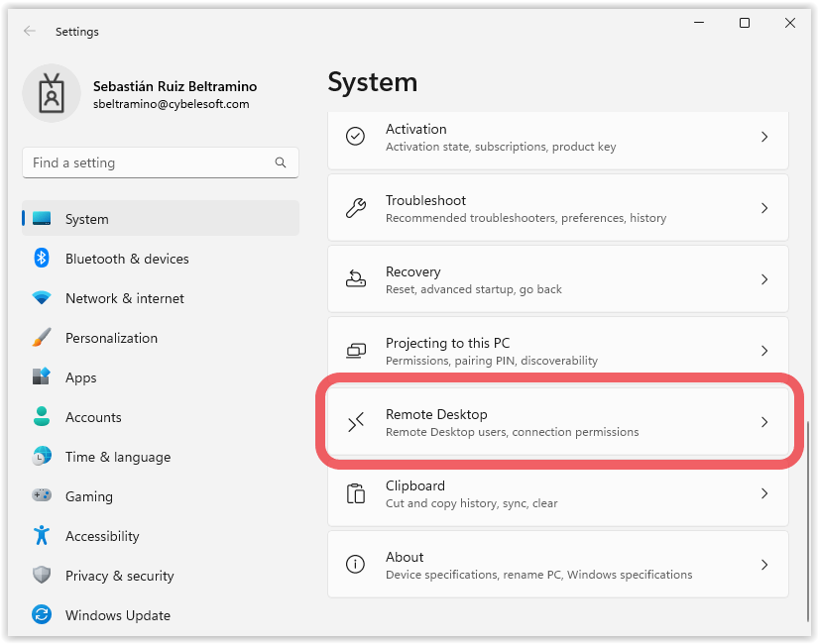Image resolution: width=818 pixels, height=644 pixels.
Task: Open Network & internet via its Wi-Fi icon
Action: pyautogui.click(x=41, y=298)
